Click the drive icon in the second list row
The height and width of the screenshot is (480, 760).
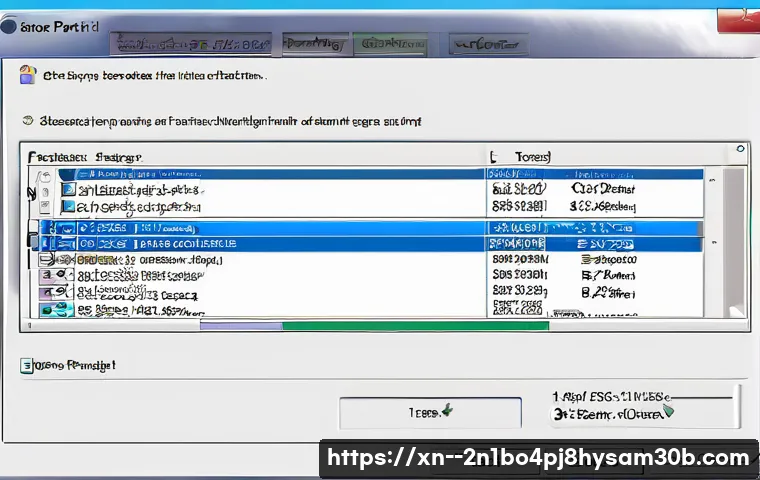pos(68,188)
